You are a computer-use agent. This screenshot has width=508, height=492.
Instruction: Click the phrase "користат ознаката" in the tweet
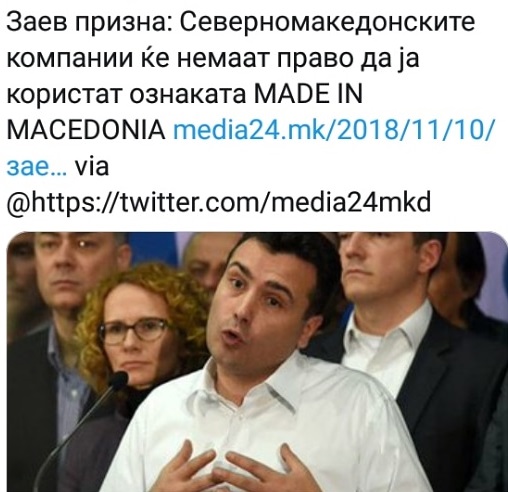point(126,95)
